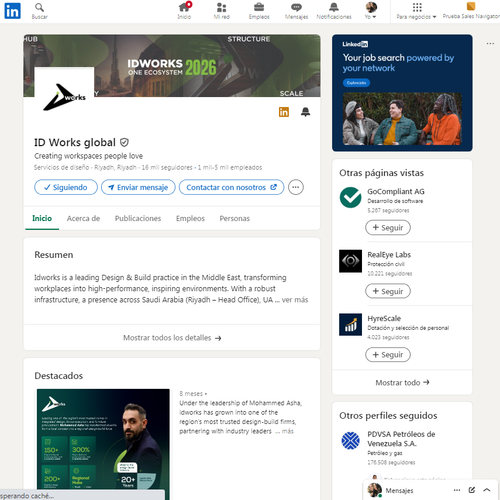Image resolution: width=500 pixels, height=500 pixels.
Task: Click the orange LinkedIn premium badge icon
Action: click(284, 112)
